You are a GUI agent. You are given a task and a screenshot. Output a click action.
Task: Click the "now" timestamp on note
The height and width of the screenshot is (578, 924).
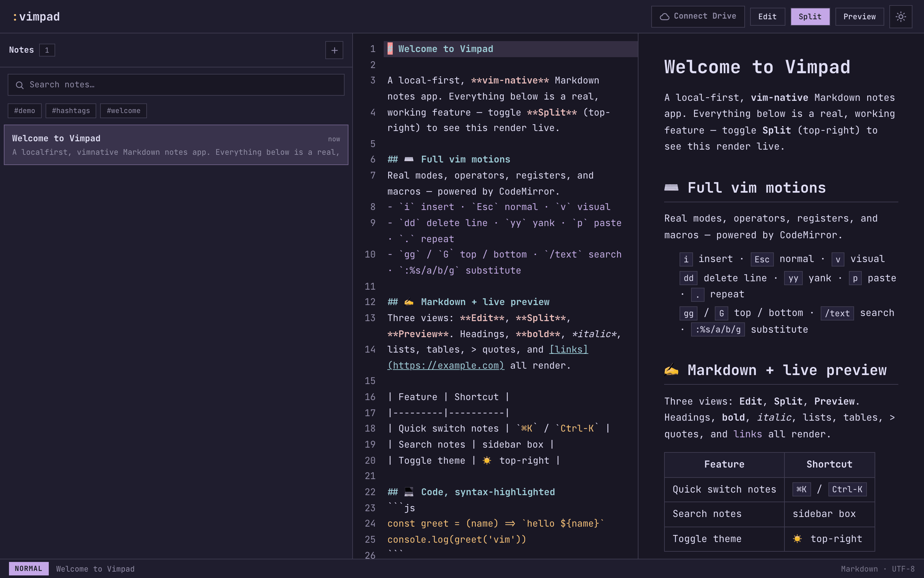(x=334, y=139)
